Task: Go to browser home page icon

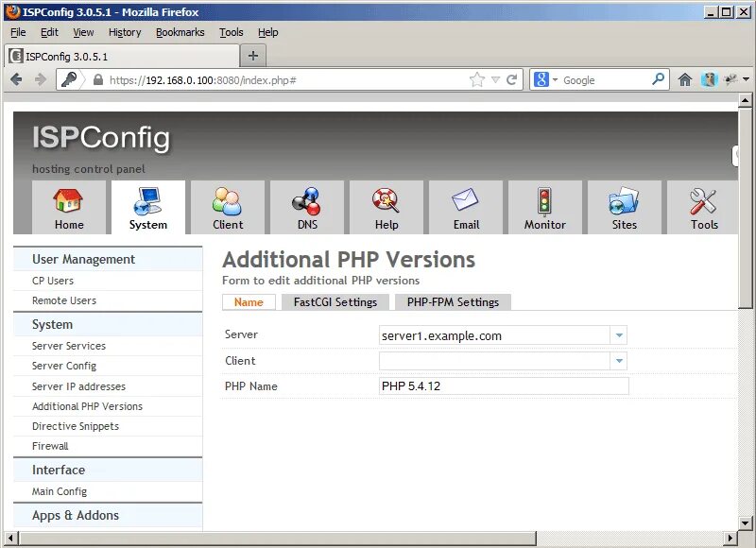Action: 684,79
